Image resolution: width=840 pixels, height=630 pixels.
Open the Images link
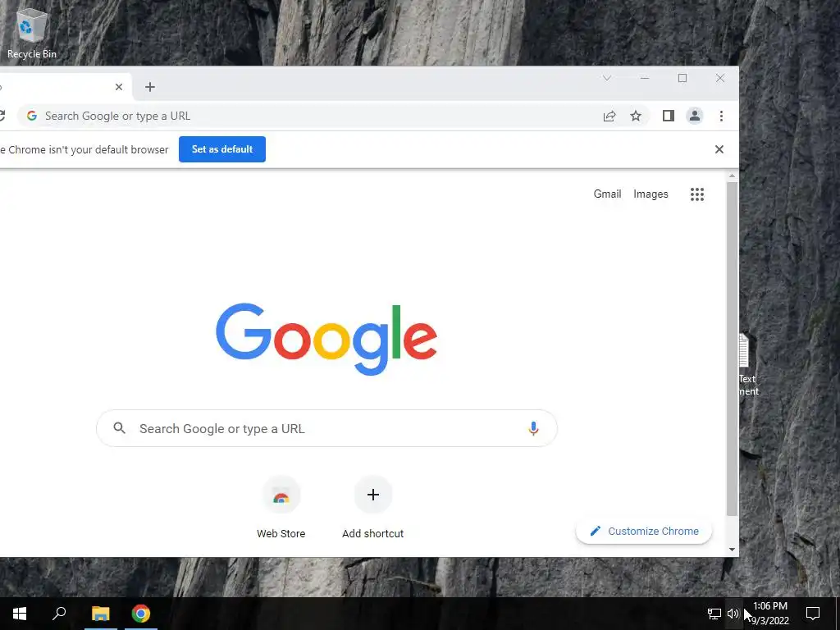pyautogui.click(x=651, y=194)
